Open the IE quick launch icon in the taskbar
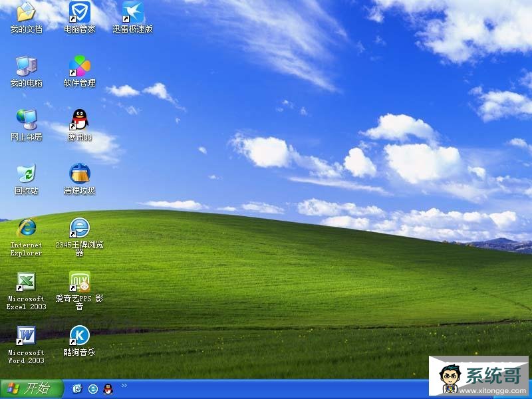 [93, 389]
